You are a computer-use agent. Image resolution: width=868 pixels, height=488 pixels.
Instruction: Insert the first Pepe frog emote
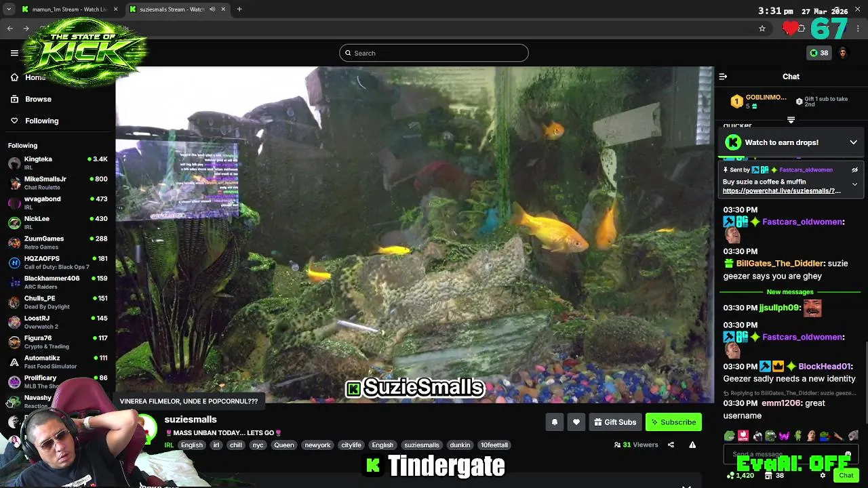(x=730, y=436)
